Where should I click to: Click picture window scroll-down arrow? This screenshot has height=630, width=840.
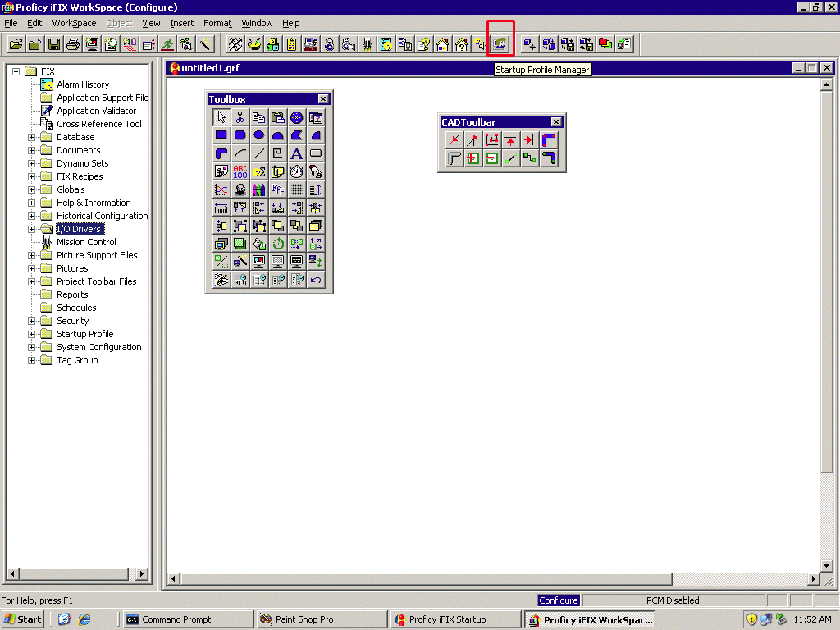coord(826,566)
